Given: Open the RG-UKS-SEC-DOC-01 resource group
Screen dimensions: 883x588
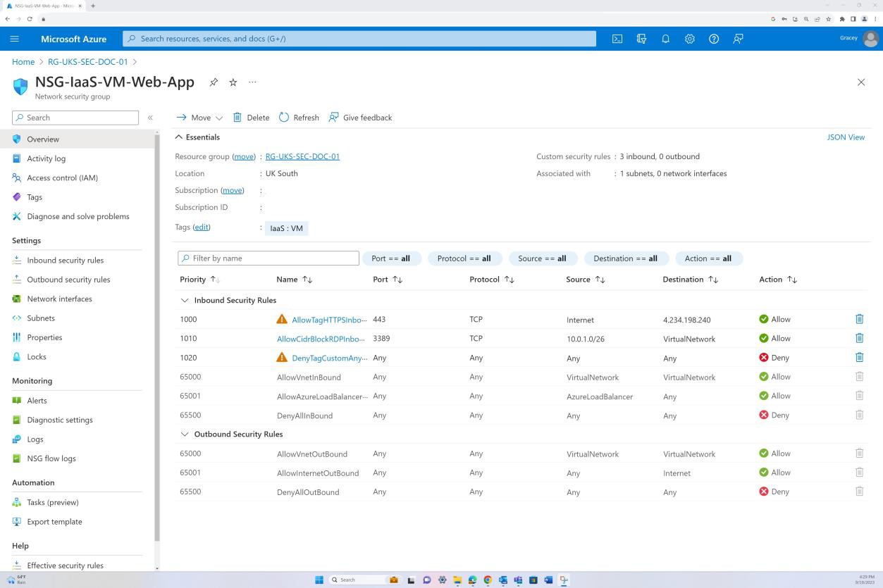Looking at the screenshot, I should (x=302, y=156).
